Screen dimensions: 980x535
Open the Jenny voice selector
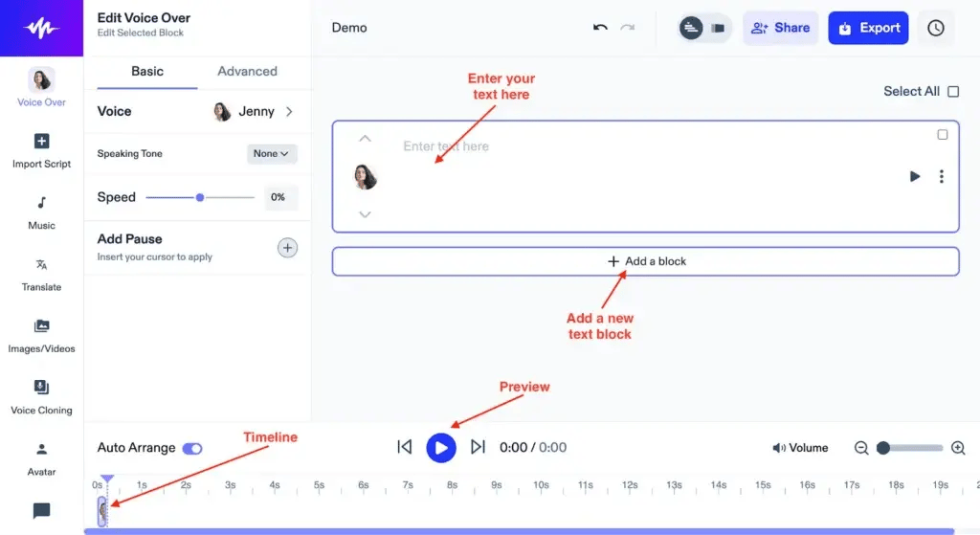click(254, 112)
